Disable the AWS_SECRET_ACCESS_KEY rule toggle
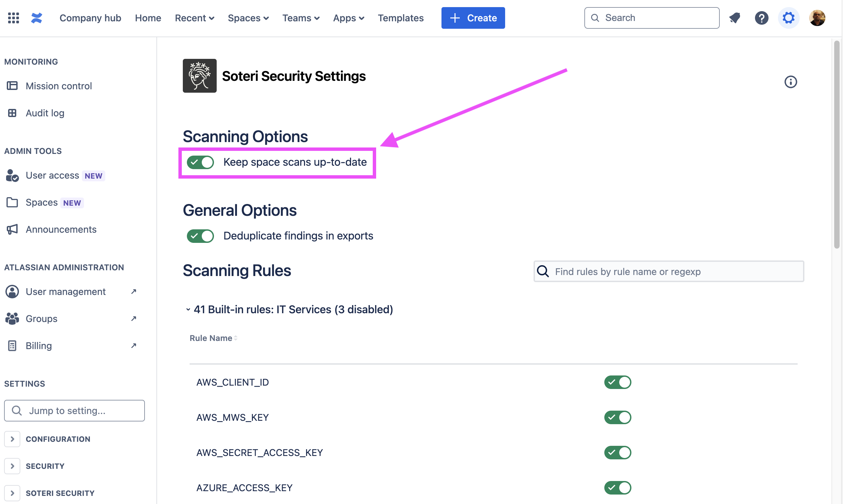Screen dimensions: 843x504 (618, 453)
